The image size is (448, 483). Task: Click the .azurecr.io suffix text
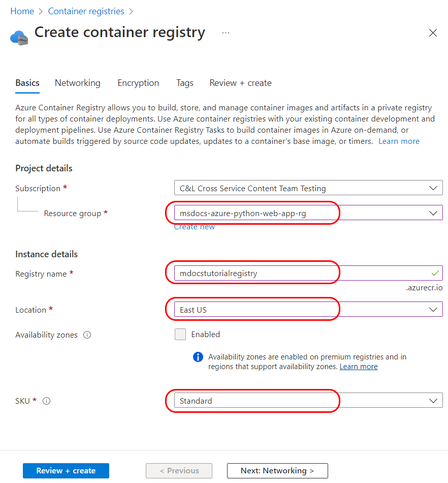(x=424, y=287)
